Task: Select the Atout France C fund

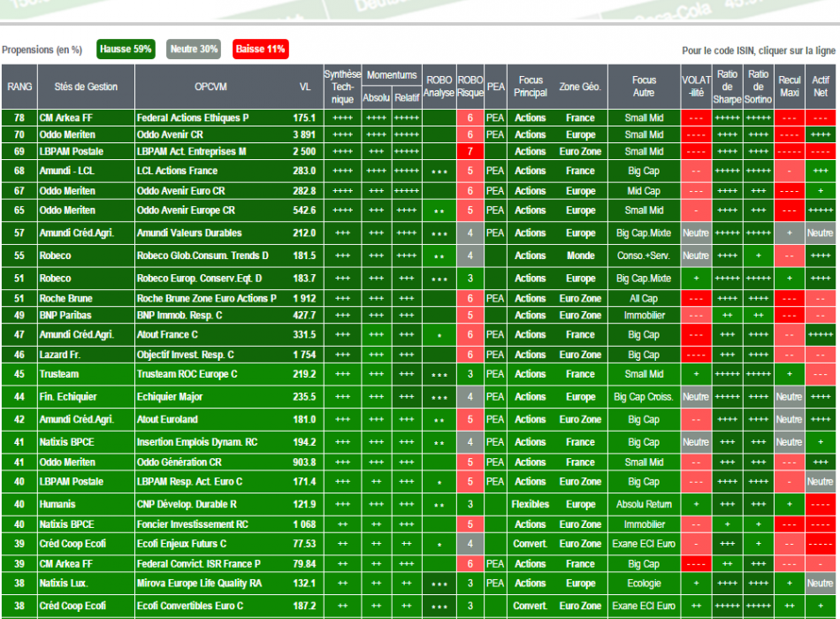Action: (x=418, y=334)
